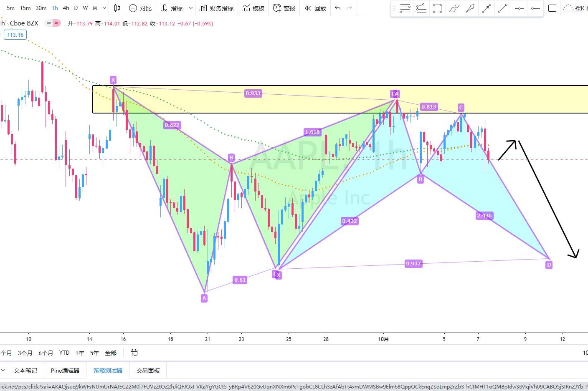Viewport: 588px width, 391px height.
Task: Switch to the 交易面板 tab
Action: click(148, 371)
